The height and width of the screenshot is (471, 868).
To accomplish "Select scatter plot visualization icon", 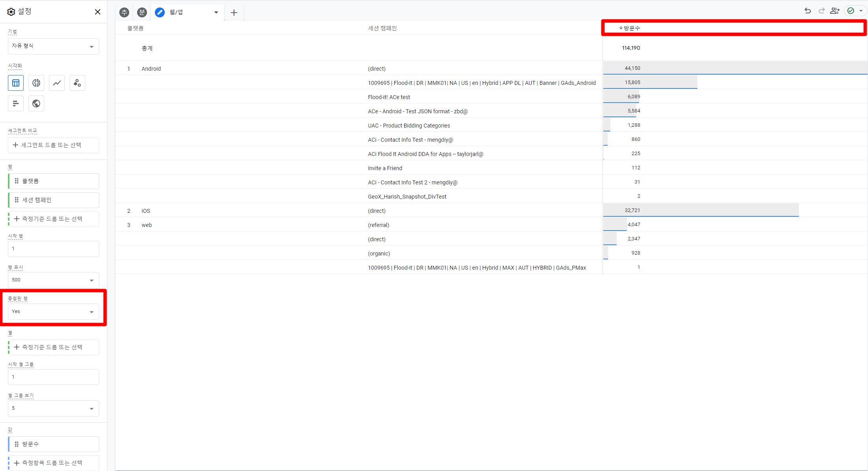I will [x=77, y=83].
